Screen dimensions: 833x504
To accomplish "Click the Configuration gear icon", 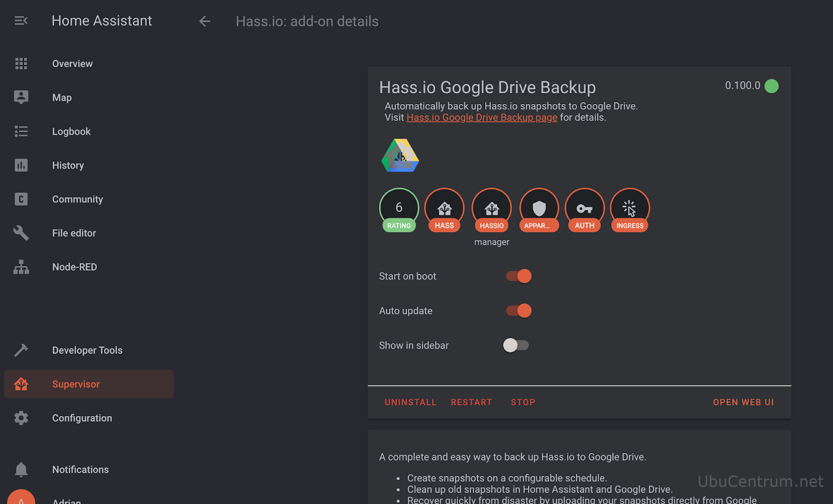I will pyautogui.click(x=21, y=418).
